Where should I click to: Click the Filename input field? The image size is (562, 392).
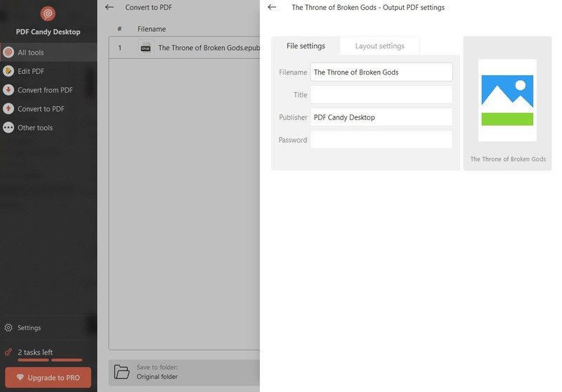coord(381,72)
